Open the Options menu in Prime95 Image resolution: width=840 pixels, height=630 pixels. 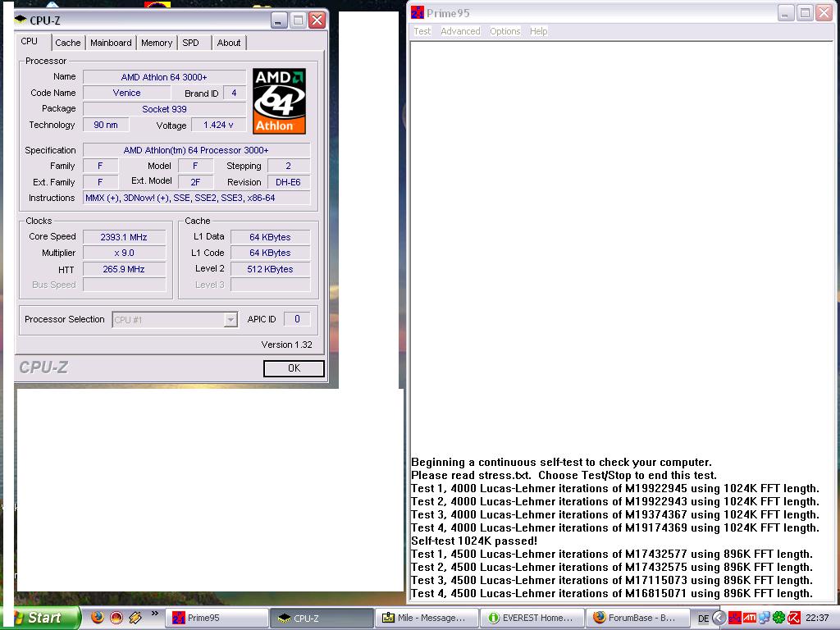click(505, 31)
